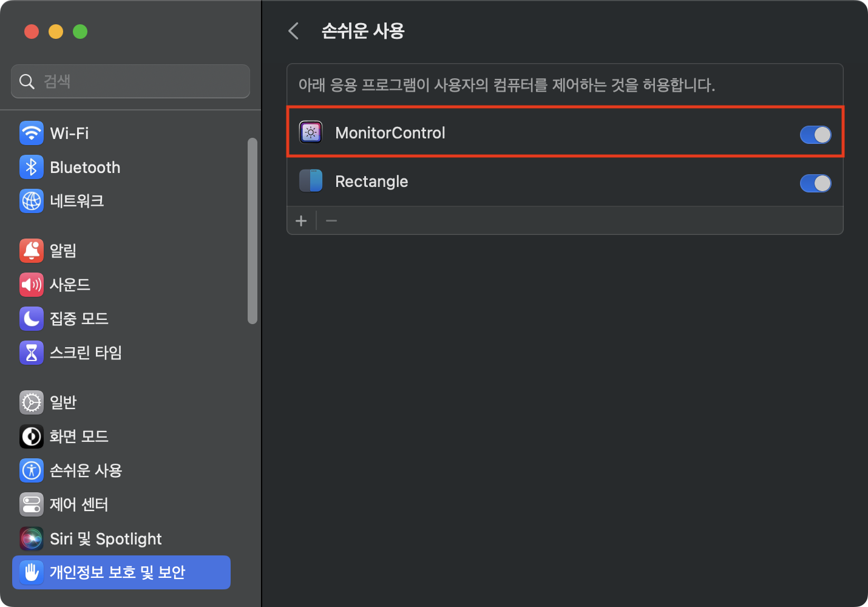
Task: Click the speaker icon for 사운드
Action: [x=32, y=285]
